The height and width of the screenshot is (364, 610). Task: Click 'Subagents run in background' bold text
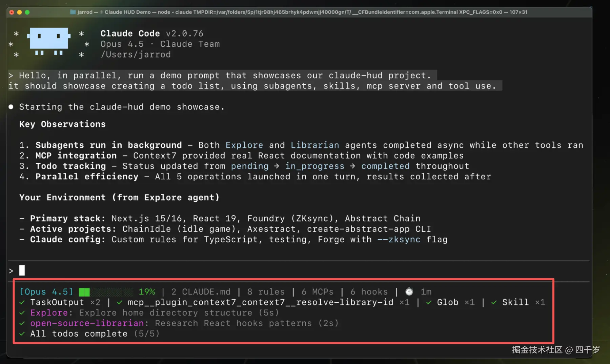(109, 145)
